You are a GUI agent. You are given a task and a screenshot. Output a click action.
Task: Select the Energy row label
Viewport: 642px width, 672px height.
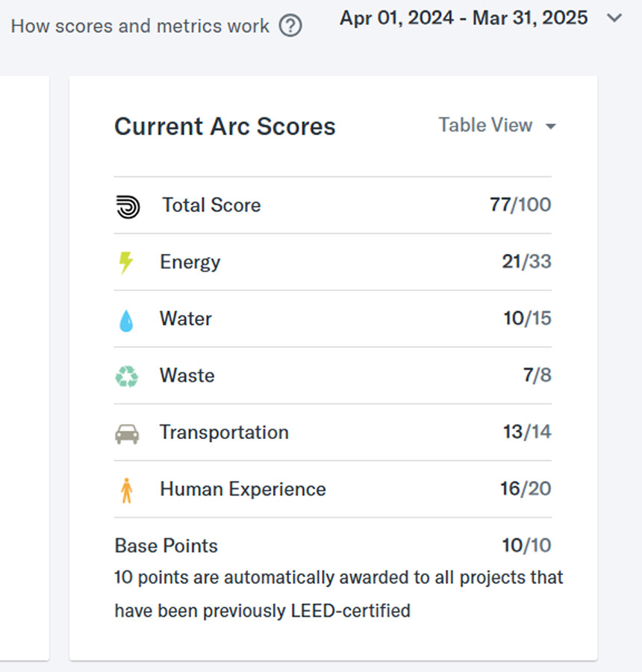(190, 262)
